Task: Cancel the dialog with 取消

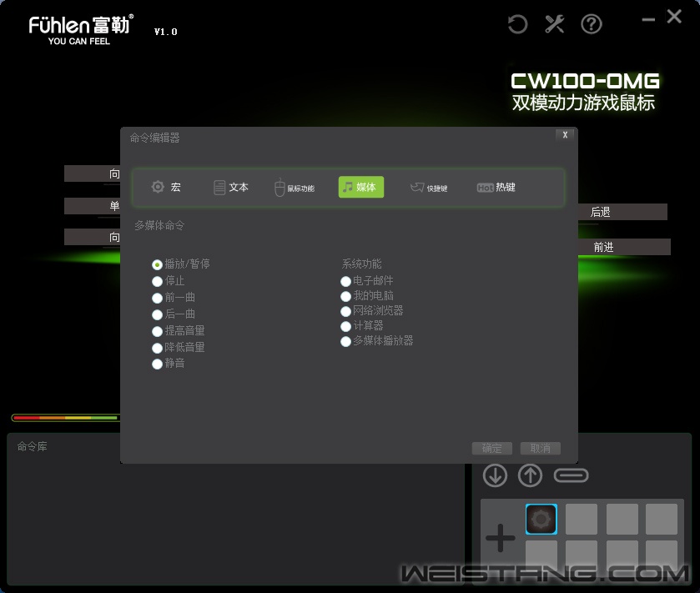Action: [x=540, y=448]
